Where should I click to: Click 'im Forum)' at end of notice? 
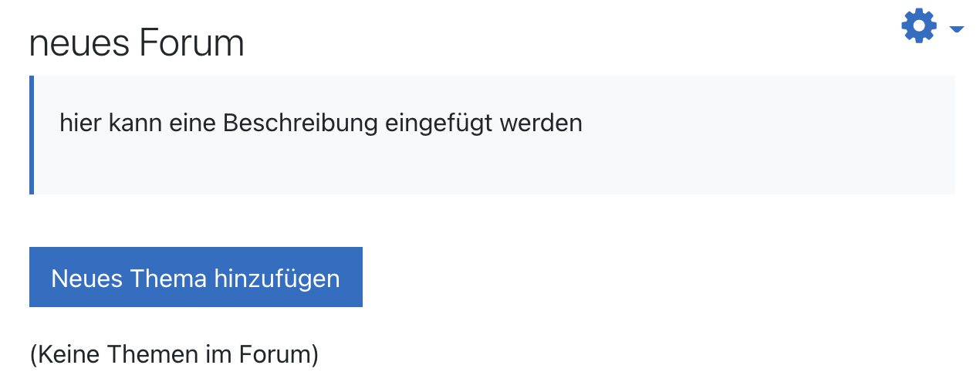pos(269,354)
